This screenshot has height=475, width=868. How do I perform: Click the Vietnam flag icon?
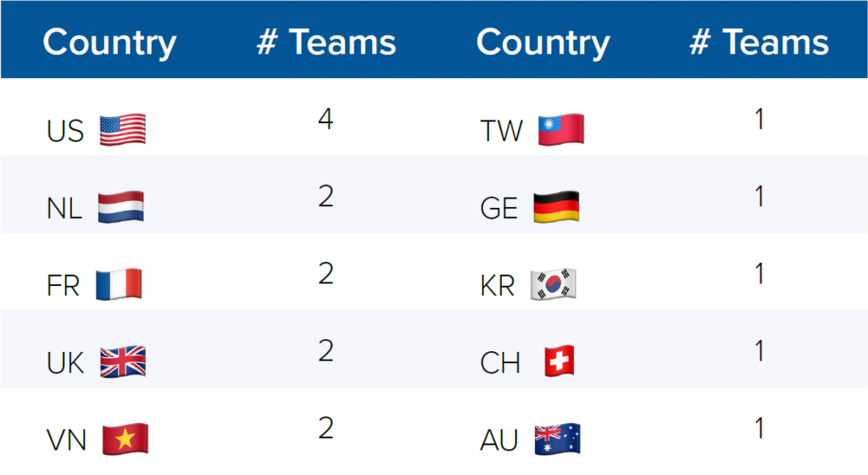pyautogui.click(x=125, y=439)
